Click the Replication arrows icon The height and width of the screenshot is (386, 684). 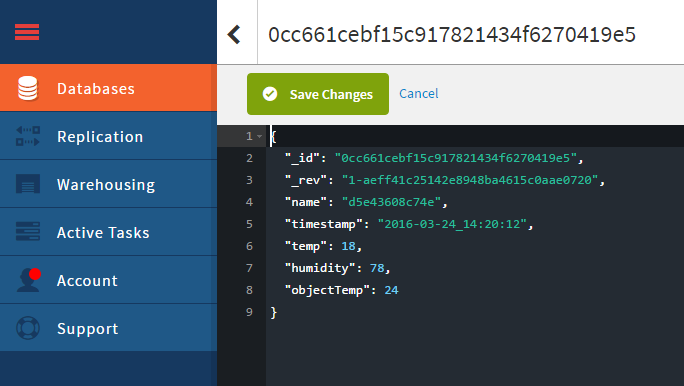pyautogui.click(x=27, y=136)
